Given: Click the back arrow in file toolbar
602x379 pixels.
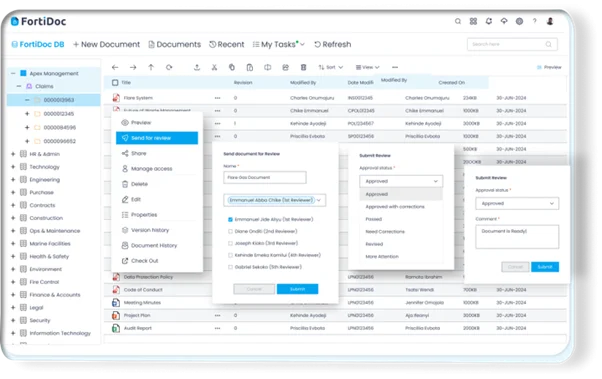Looking at the screenshot, I should pos(115,68).
